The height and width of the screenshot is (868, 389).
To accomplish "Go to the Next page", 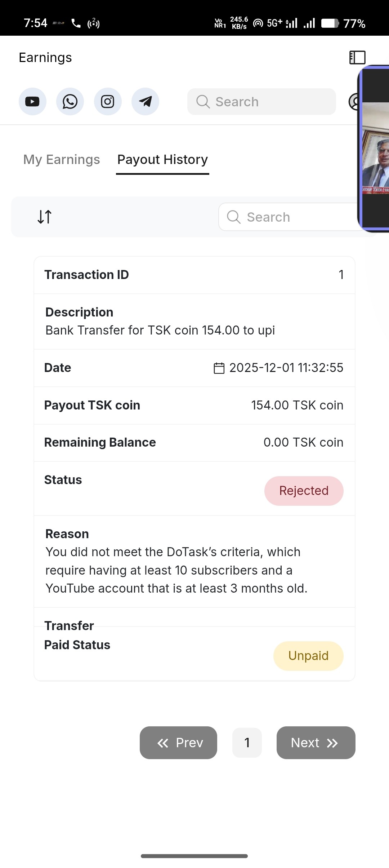I will click(316, 743).
